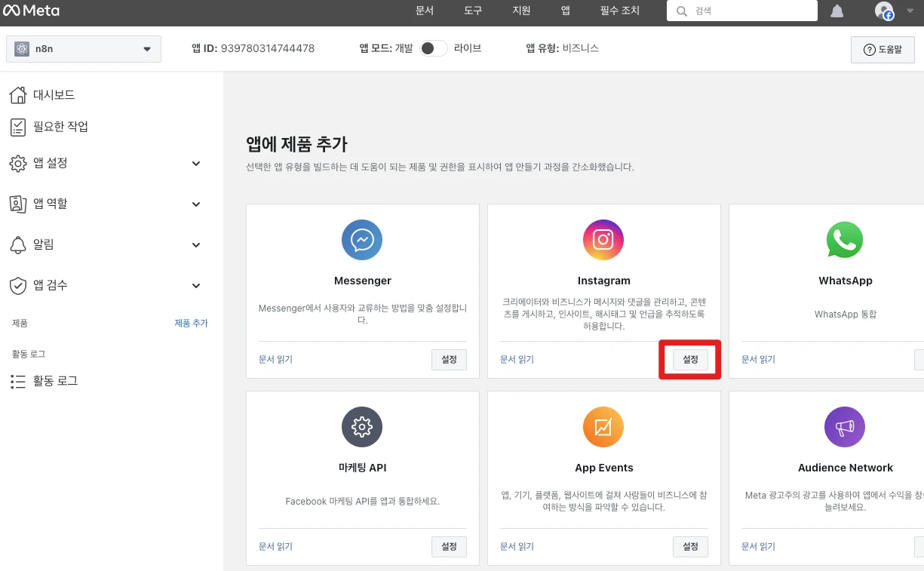924x571 pixels.
Task: Click the app roles badge icon
Action: coord(18,204)
